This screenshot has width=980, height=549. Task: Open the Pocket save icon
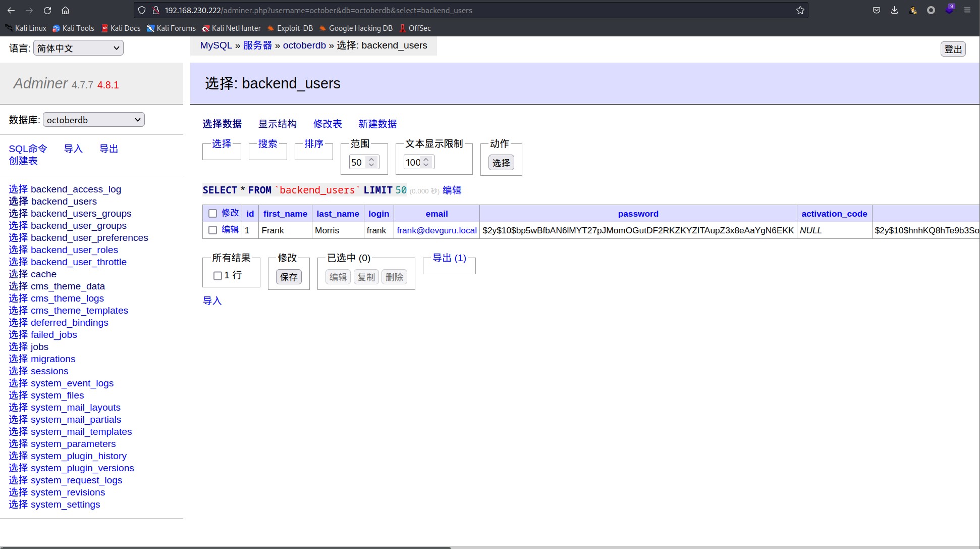click(877, 10)
